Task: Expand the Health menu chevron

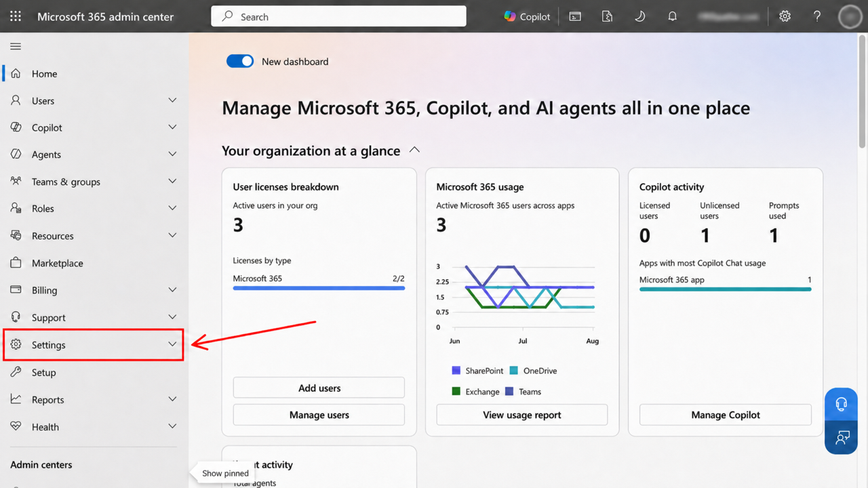Action: (x=172, y=426)
